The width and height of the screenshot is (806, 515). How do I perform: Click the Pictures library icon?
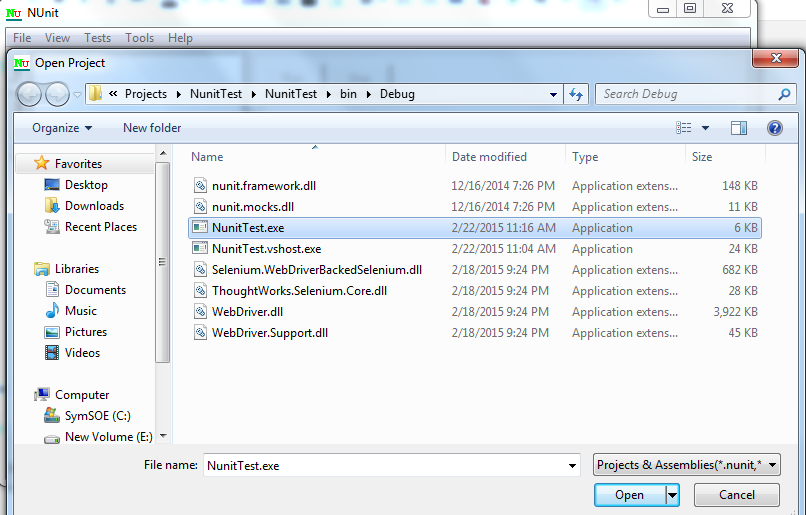(x=52, y=332)
